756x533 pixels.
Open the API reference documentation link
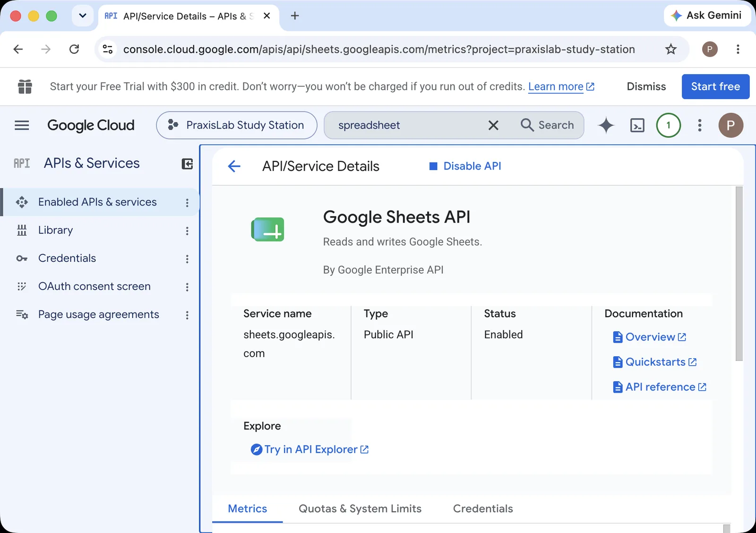click(660, 387)
